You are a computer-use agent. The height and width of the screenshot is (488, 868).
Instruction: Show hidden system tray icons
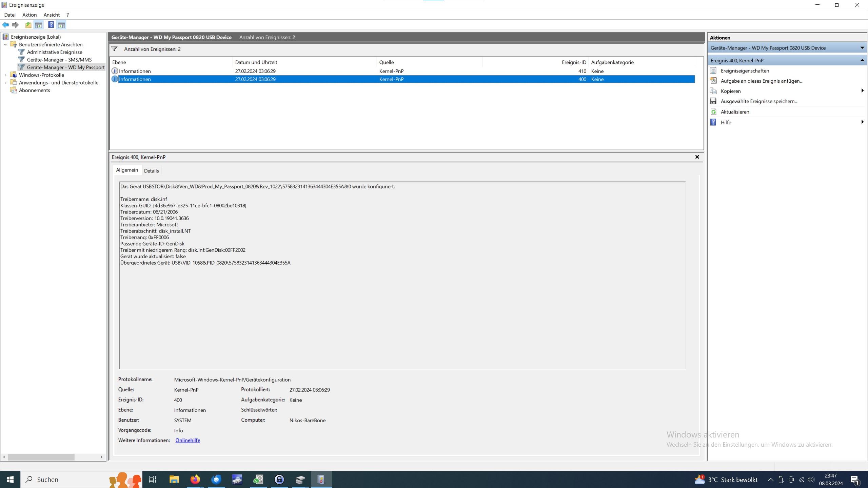770,480
